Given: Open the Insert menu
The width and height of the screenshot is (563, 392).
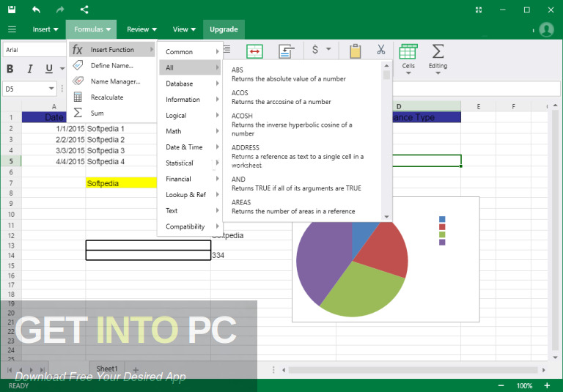Looking at the screenshot, I should pyautogui.click(x=45, y=29).
